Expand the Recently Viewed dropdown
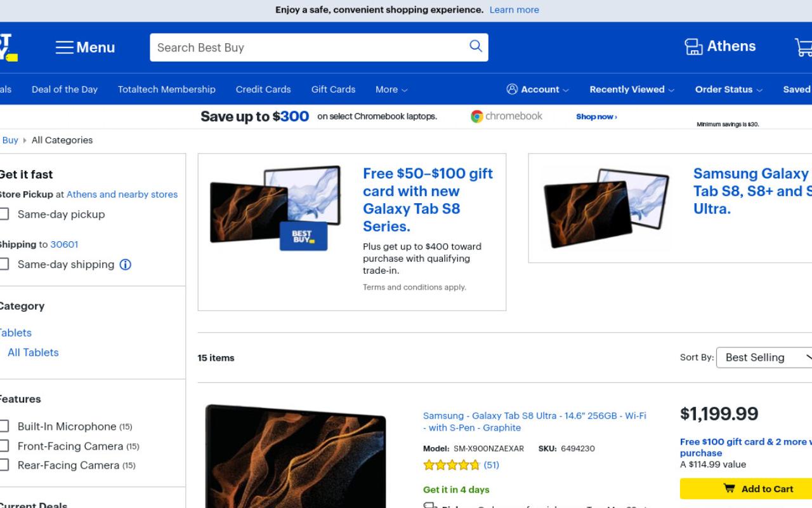This screenshot has height=508, width=812. click(632, 90)
